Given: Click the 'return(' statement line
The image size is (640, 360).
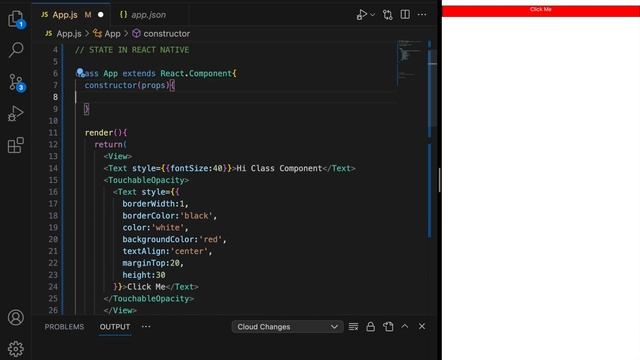Looking at the screenshot, I should click(x=111, y=144).
